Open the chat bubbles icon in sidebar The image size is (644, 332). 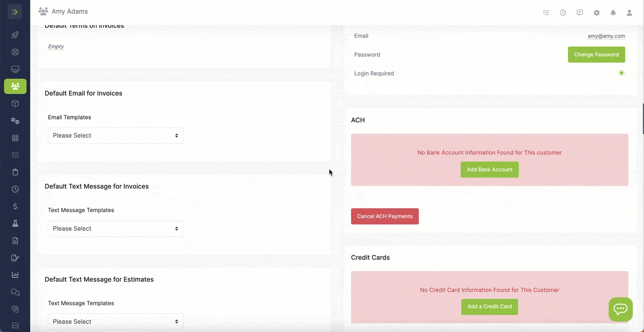pyautogui.click(x=15, y=292)
